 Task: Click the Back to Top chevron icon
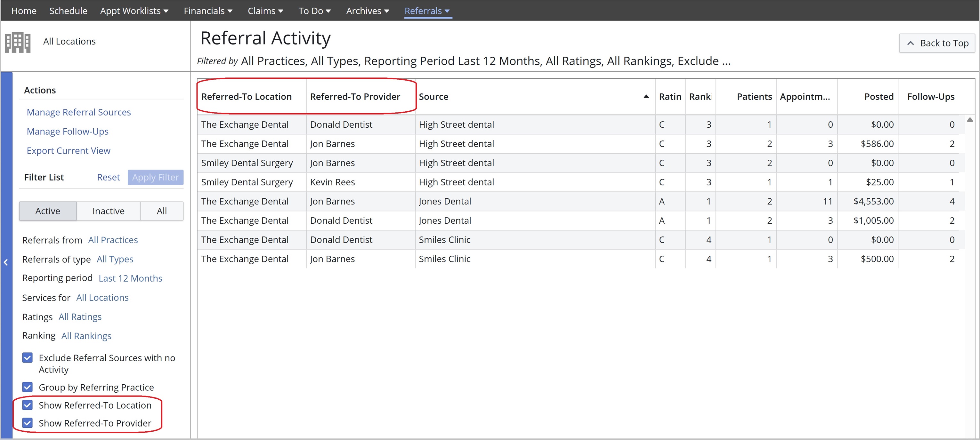click(x=911, y=43)
